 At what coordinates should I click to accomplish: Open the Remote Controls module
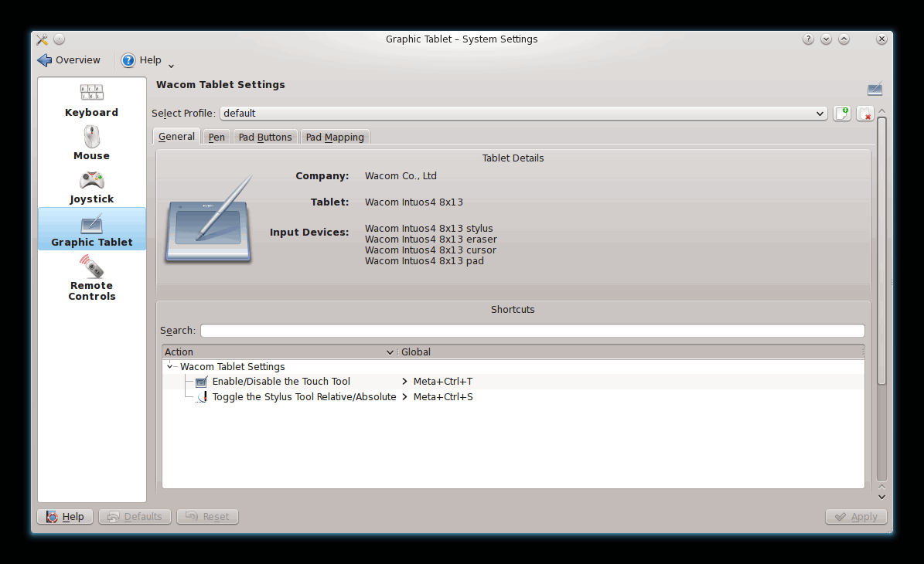pyautogui.click(x=91, y=277)
